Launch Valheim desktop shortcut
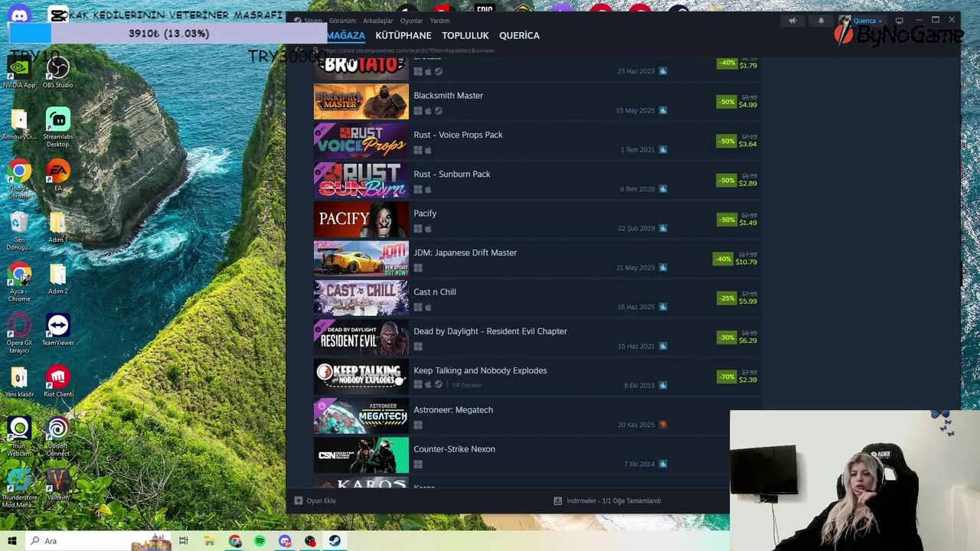The height and width of the screenshot is (551, 980). pos(57,484)
